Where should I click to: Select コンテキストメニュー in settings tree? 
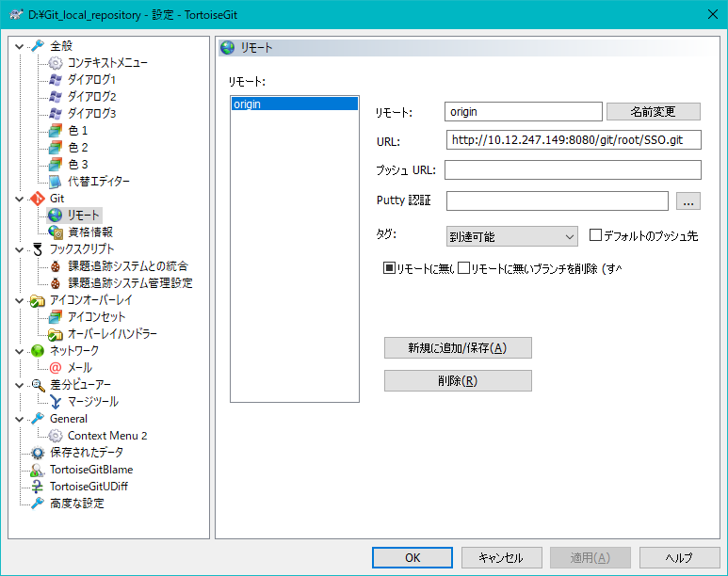(x=107, y=63)
